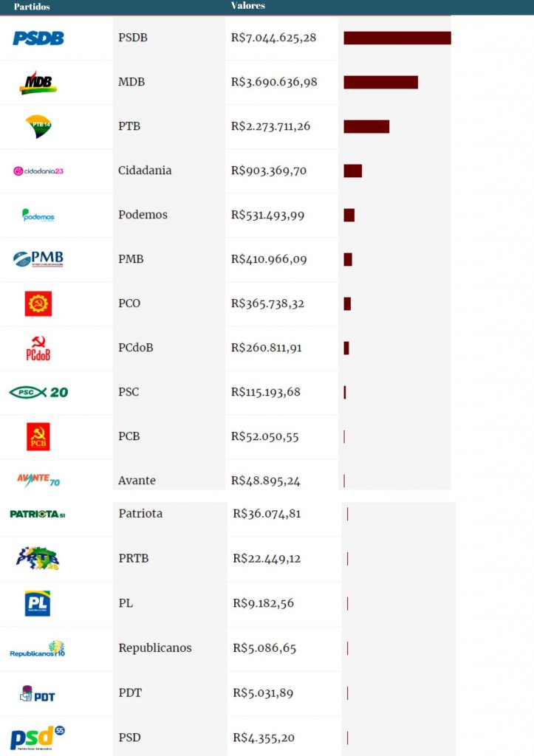Click the PTB14 logo
This screenshot has height=756, width=534.
click(38, 126)
